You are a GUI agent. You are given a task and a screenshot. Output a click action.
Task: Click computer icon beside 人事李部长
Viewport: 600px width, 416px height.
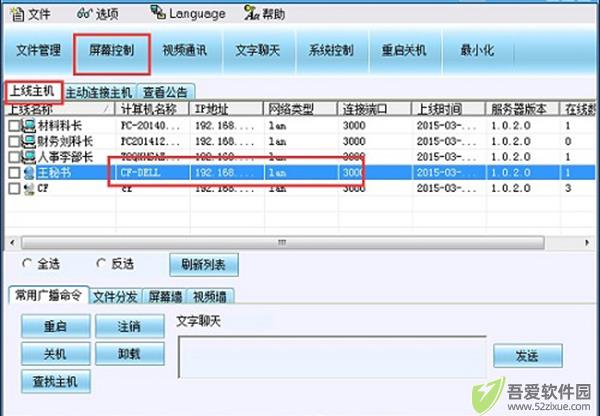(x=28, y=157)
